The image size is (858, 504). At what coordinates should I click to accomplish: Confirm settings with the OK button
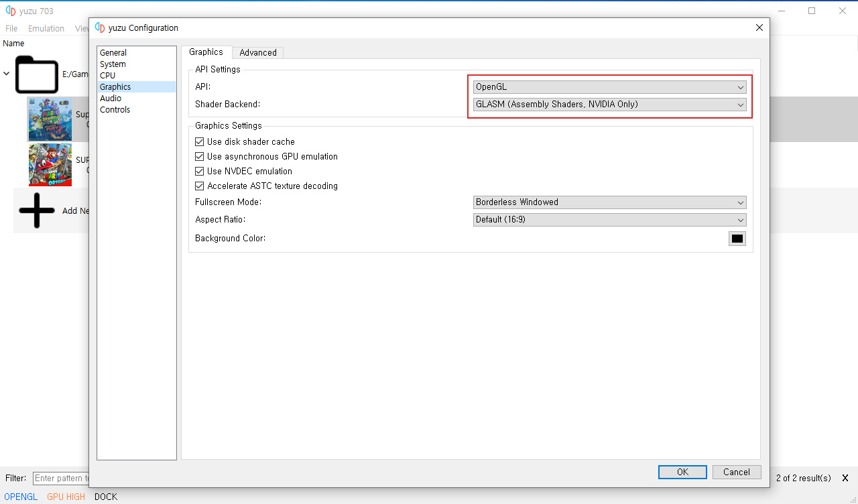(682, 472)
